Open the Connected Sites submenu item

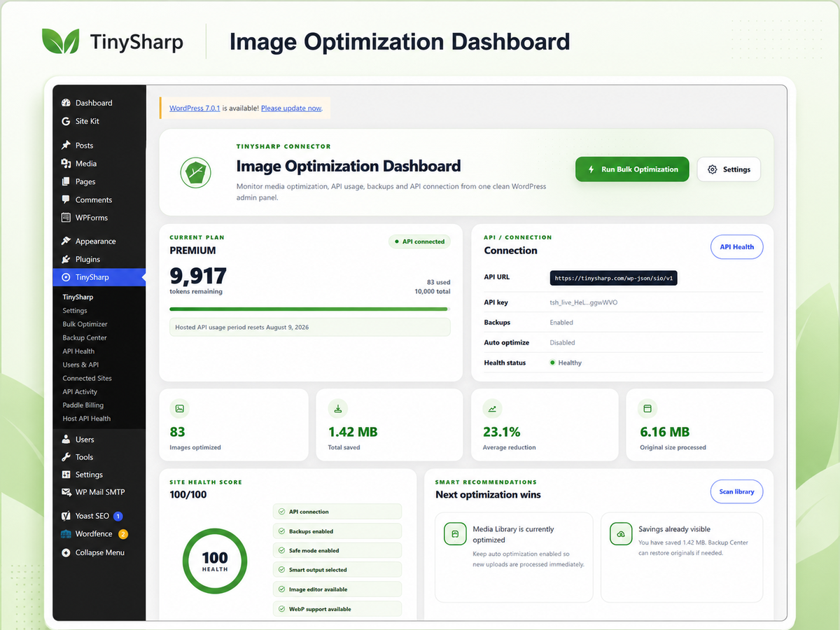click(x=87, y=378)
